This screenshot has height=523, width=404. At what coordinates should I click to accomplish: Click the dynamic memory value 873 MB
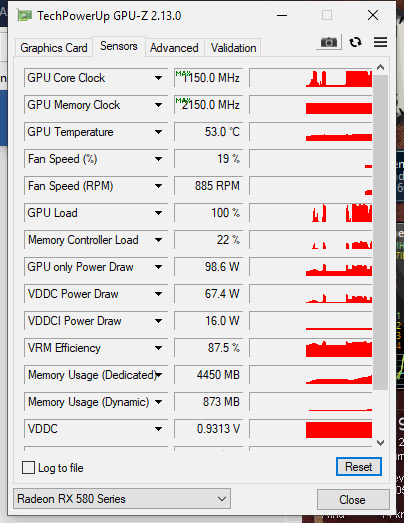209,402
